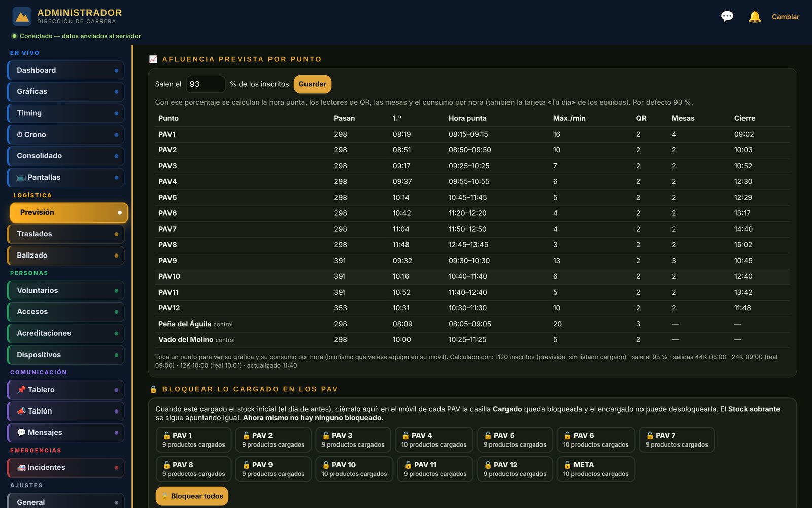The height and width of the screenshot is (508, 812).
Task: Open Tablón announcements page
Action: pyautogui.click(x=65, y=411)
